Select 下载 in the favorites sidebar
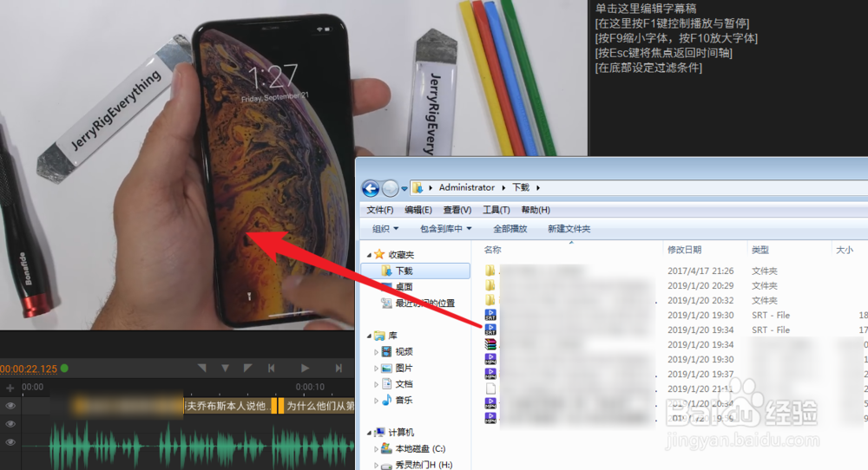 pyautogui.click(x=415, y=271)
